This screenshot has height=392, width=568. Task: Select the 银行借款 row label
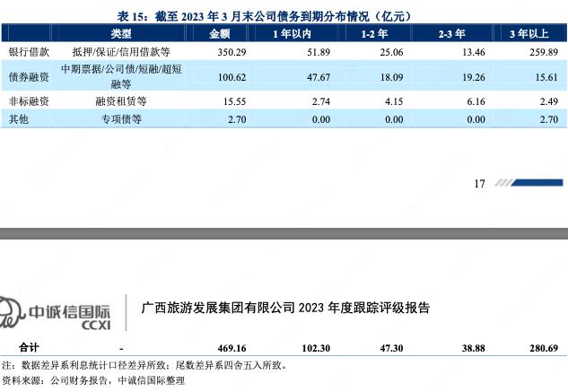(29, 52)
